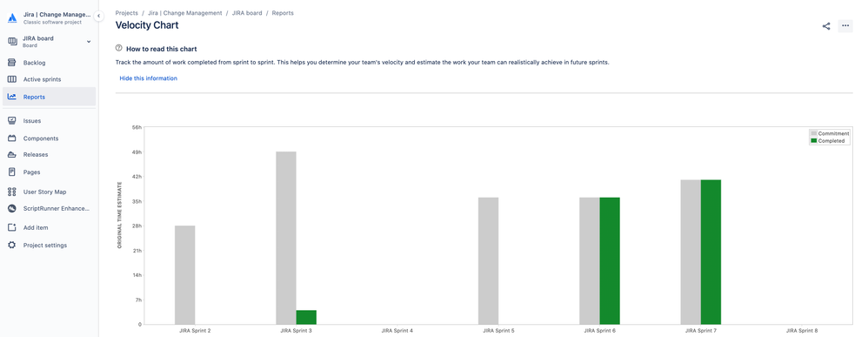Click the Add item plus icon
This screenshot has height=337, width=868.
pos(11,227)
